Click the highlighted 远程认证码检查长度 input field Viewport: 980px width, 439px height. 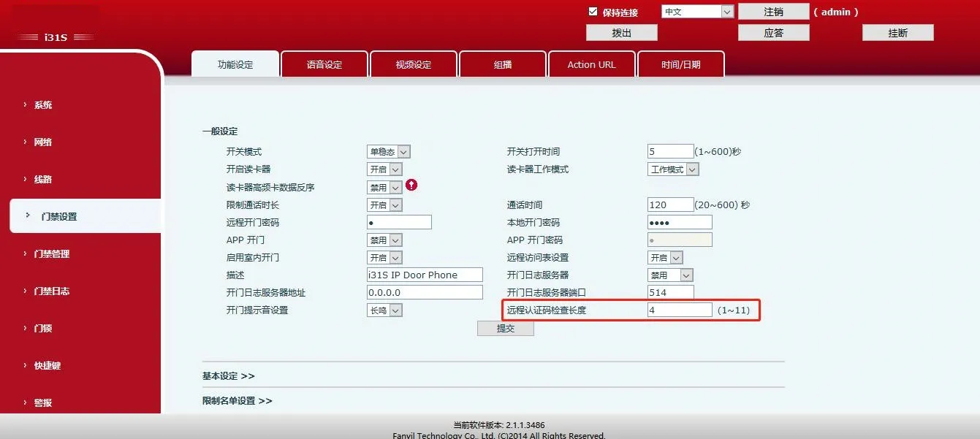[x=679, y=310]
